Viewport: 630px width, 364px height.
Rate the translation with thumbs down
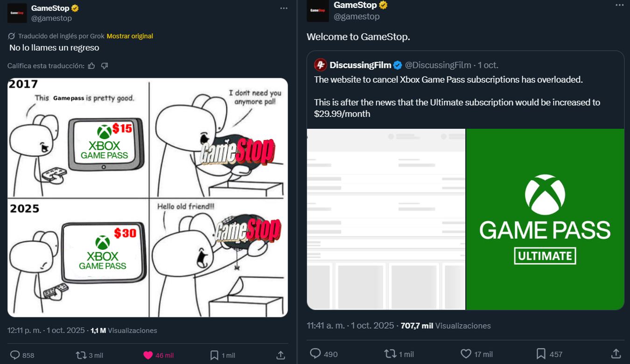pyautogui.click(x=105, y=66)
